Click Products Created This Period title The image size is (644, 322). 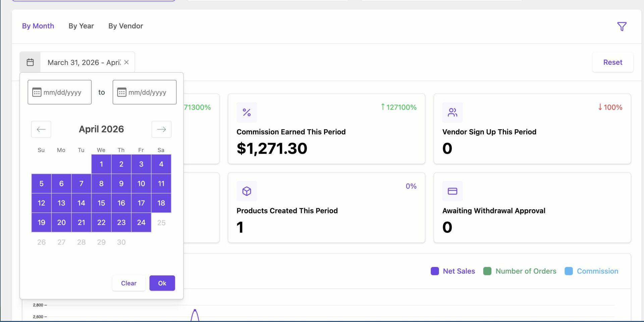click(287, 211)
